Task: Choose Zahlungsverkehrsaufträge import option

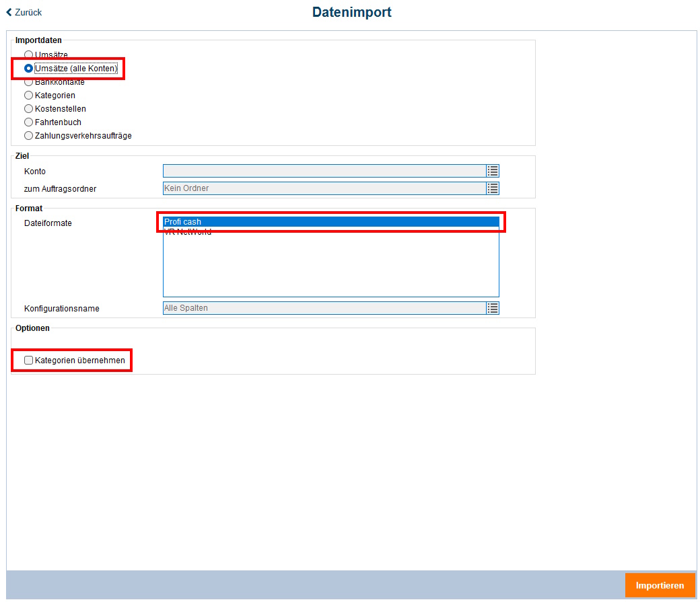Action: click(28, 136)
